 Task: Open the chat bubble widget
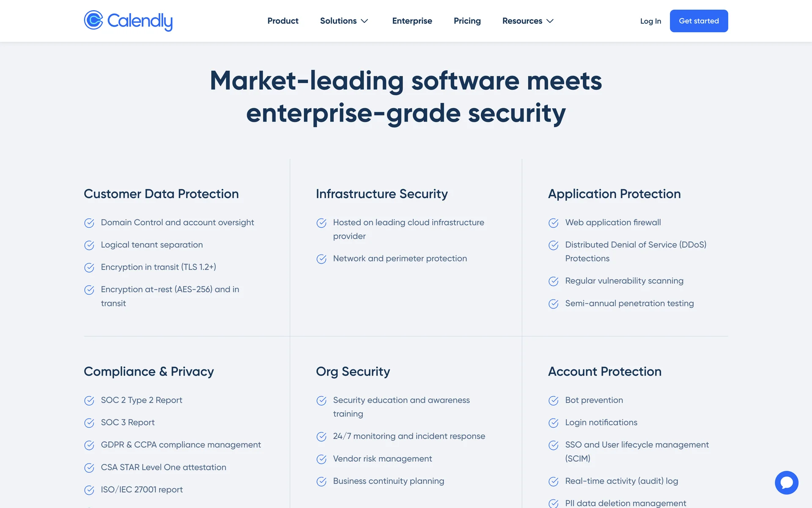click(x=786, y=483)
